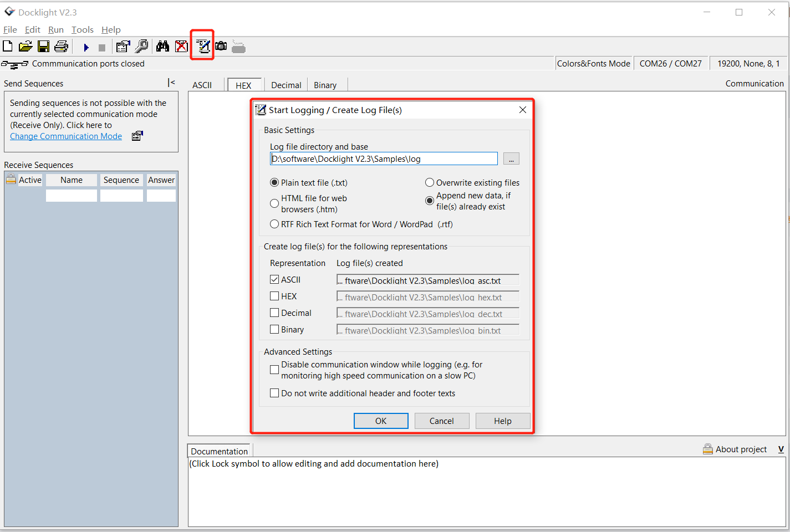Enable the Decimal representation checkbox

(274, 313)
